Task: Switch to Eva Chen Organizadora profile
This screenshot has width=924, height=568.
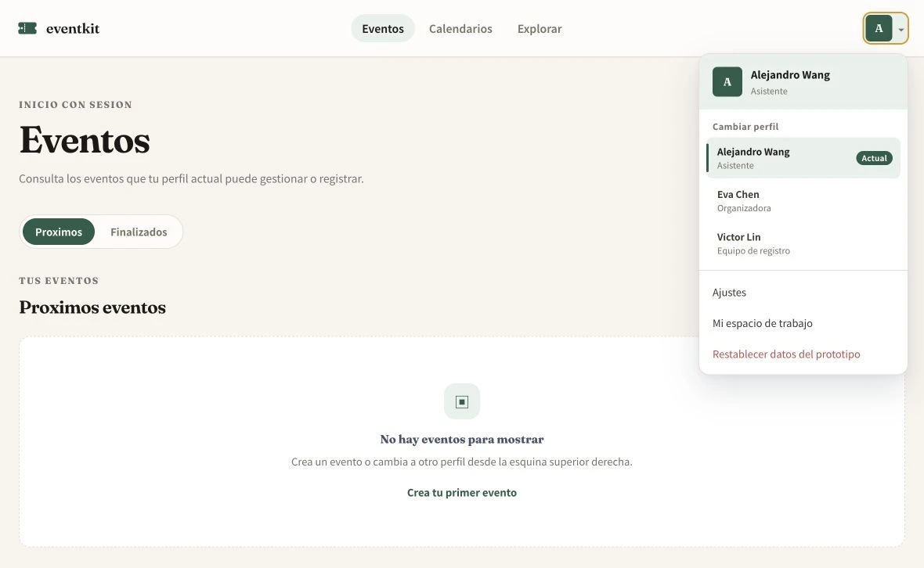Action: [803, 201]
